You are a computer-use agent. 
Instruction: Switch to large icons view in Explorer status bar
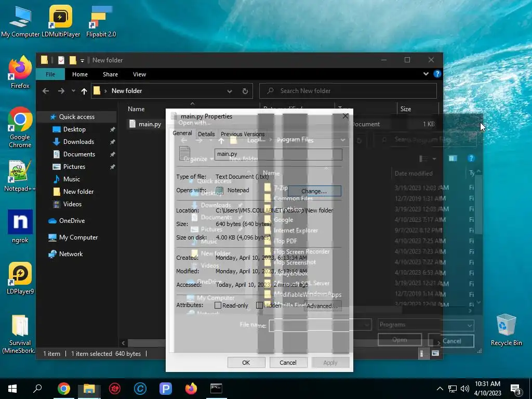[435, 353]
